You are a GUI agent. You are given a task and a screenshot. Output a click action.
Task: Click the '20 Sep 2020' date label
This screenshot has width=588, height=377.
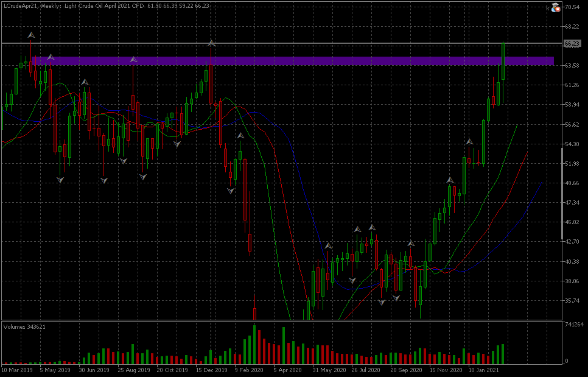[407, 370]
